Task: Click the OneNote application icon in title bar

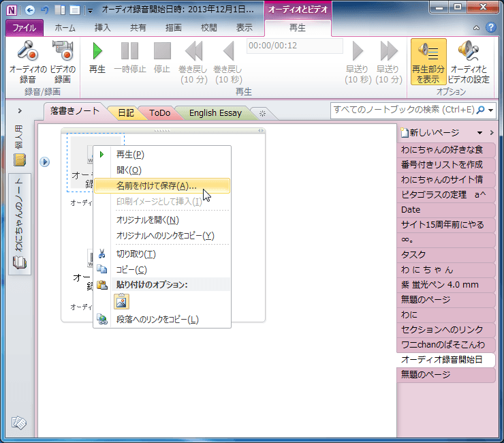Action: point(12,10)
